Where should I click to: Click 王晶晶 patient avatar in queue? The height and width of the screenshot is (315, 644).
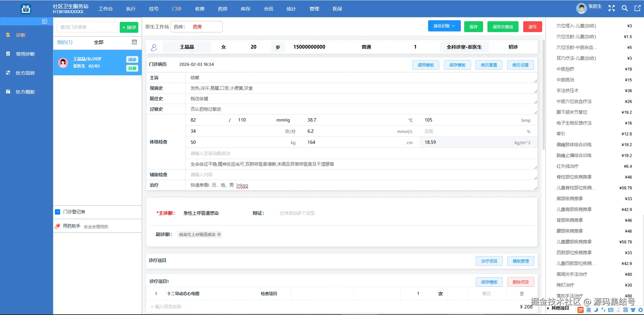63,62
